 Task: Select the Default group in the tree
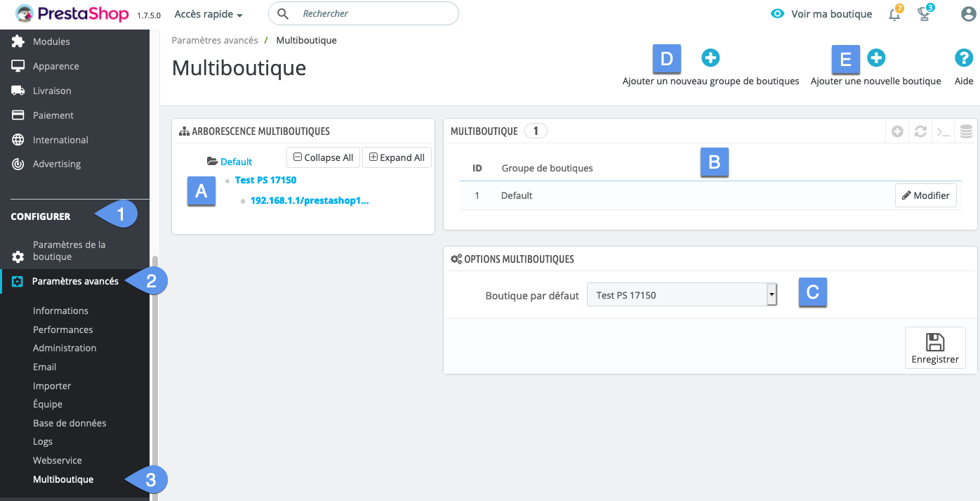click(236, 162)
